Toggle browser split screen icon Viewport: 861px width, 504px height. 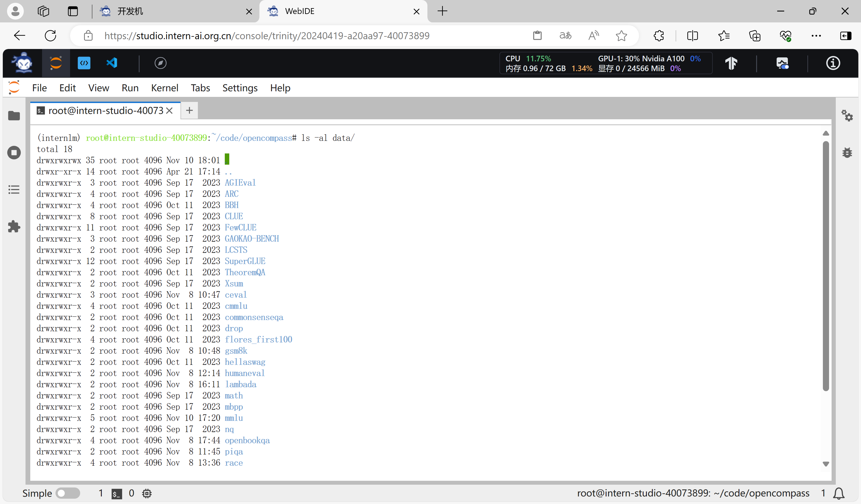click(693, 36)
